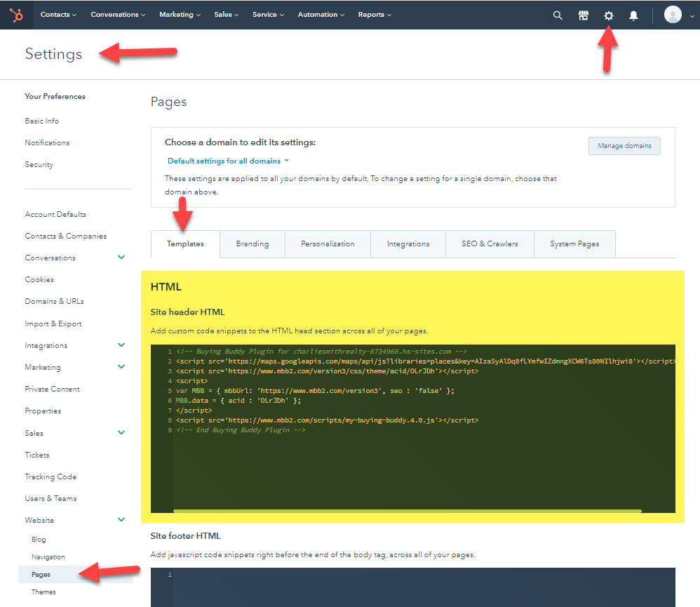Open Security preferences in sidebar

39,165
